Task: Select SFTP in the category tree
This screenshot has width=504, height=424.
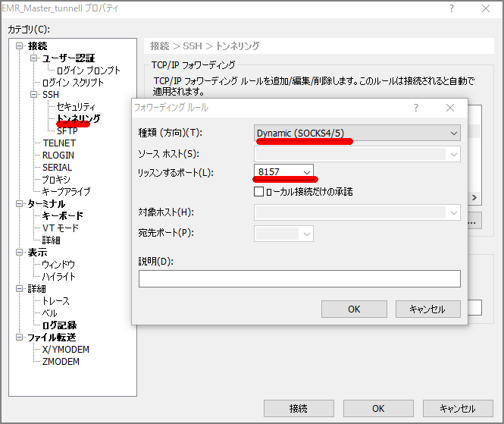Action: tap(67, 131)
